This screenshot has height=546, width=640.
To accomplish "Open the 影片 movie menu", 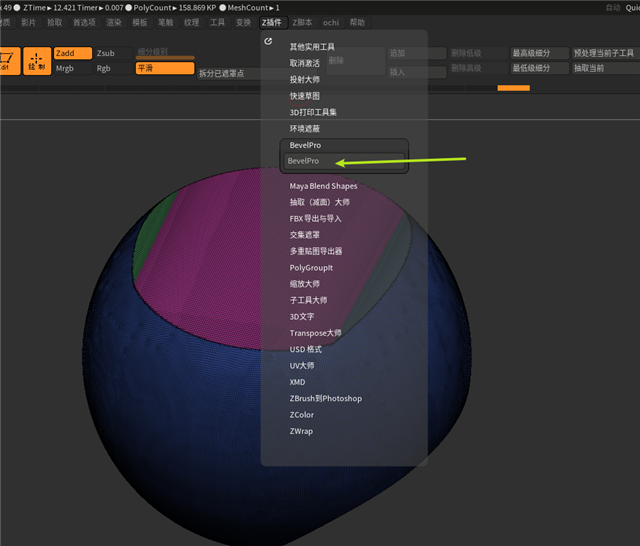I will pos(29,22).
